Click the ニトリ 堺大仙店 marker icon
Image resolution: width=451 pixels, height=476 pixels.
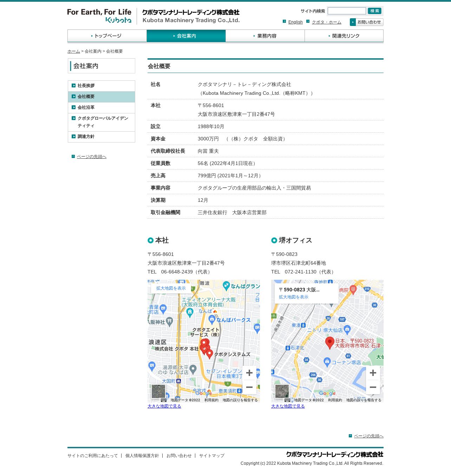pyautogui.click(x=347, y=330)
